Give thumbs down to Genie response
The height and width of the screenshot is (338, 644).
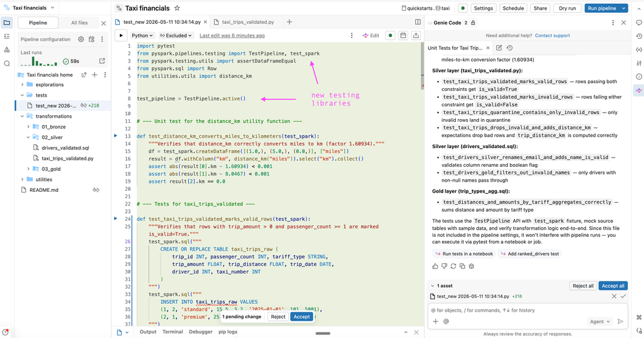pos(444,267)
